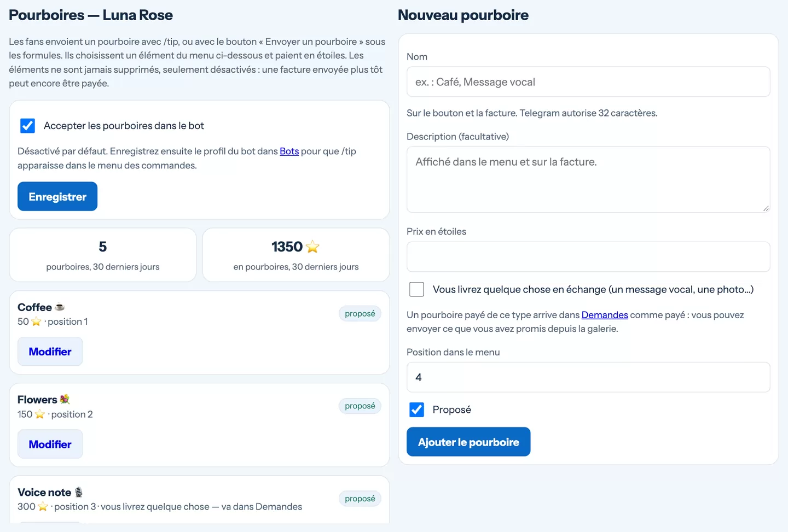Click the proposé badge on Voice note
This screenshot has height=532, width=788.
tap(360, 499)
